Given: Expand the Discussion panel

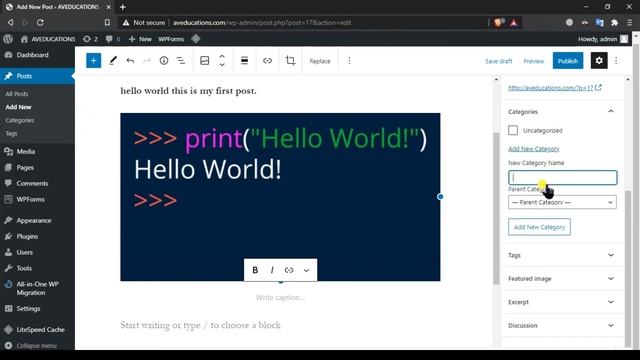Looking at the screenshot, I should (562, 325).
